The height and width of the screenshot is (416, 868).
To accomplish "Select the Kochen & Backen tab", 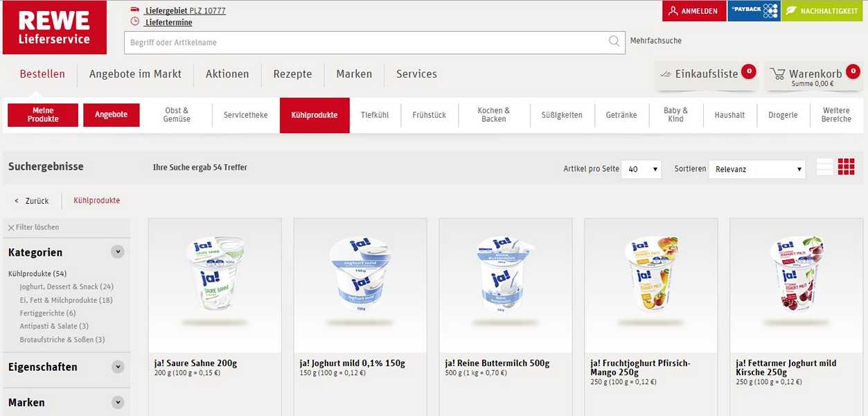I will coord(494,115).
